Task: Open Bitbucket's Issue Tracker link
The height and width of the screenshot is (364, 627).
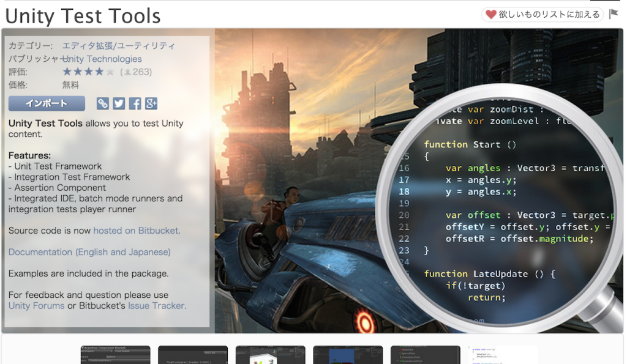Action: (156, 306)
